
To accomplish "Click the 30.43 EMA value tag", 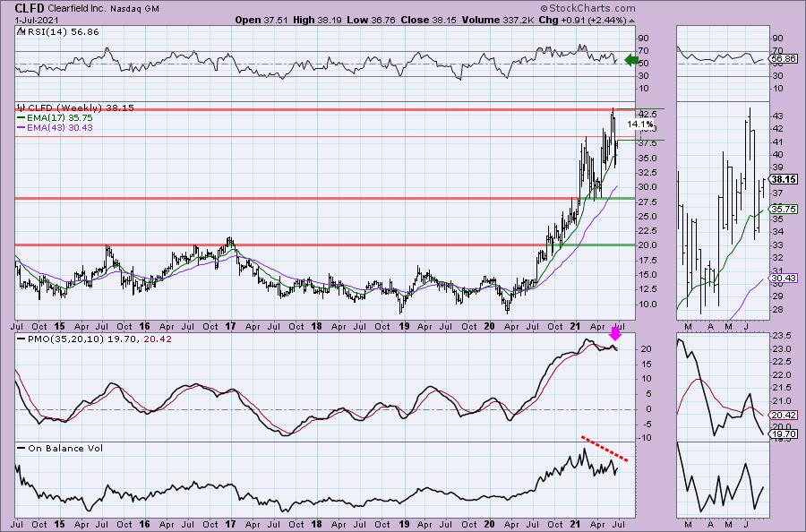I will pos(784,278).
